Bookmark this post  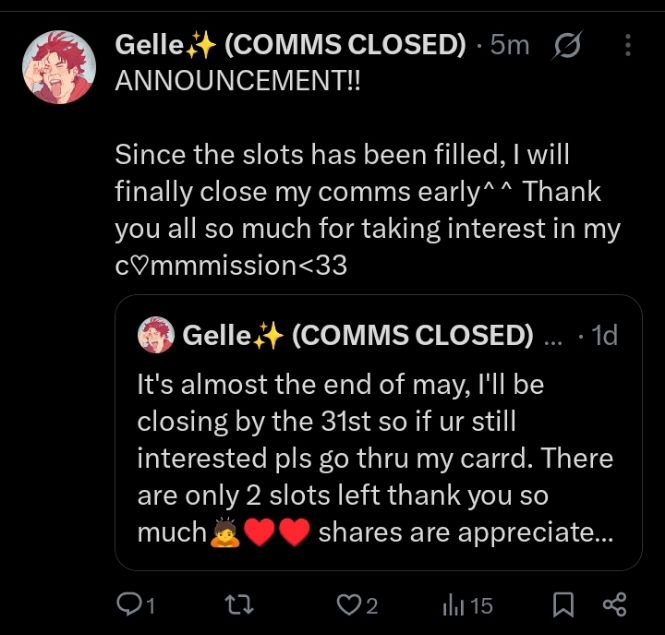pos(564,604)
